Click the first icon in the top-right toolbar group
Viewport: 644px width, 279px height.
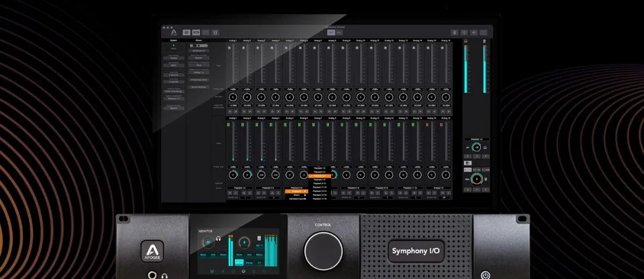coord(454,32)
